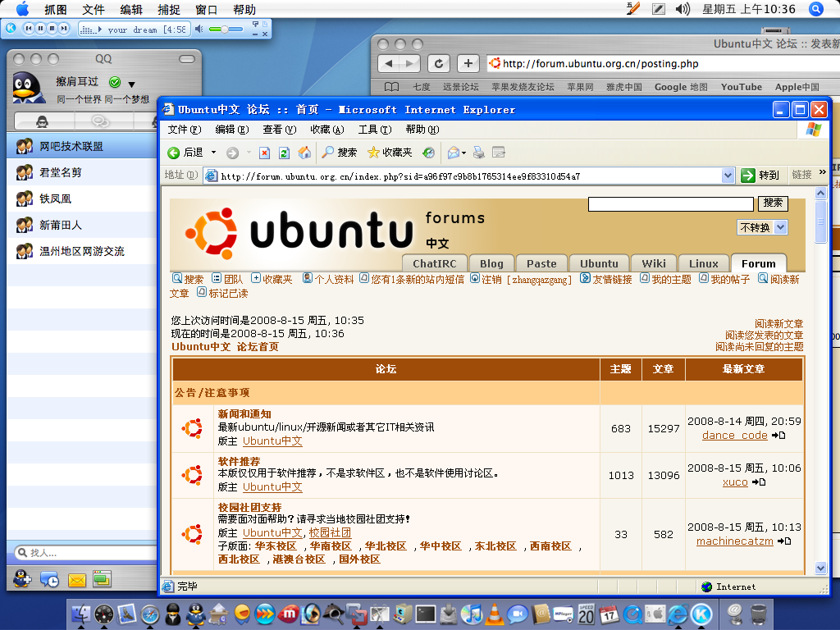Print the page using the printer icon
This screenshot has width=840, height=630.
479,153
